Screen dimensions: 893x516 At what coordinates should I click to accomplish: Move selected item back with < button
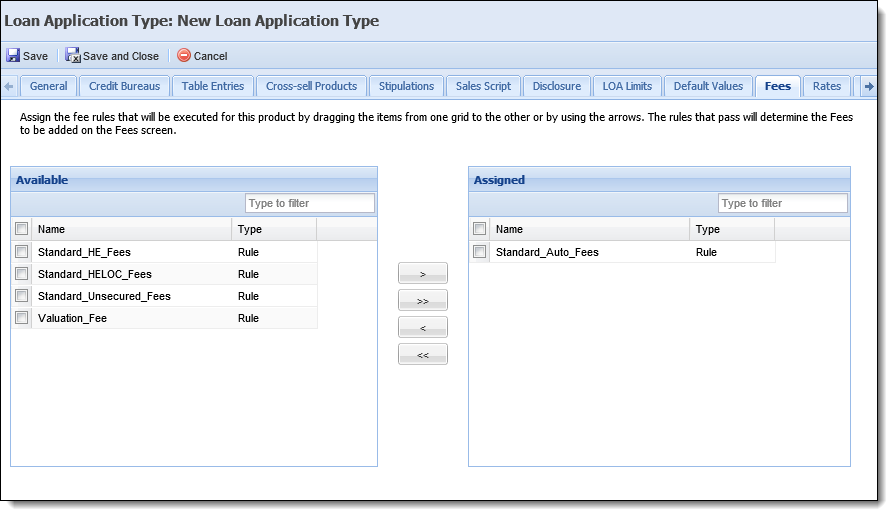click(x=423, y=327)
